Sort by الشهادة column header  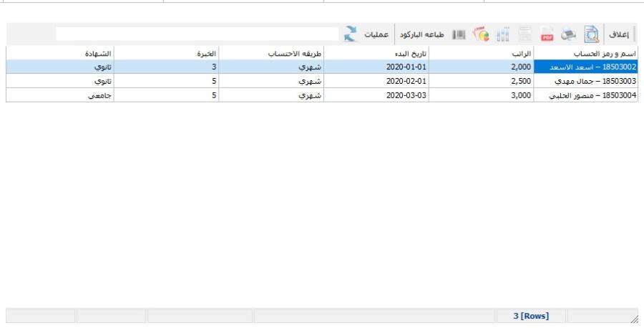60,54
